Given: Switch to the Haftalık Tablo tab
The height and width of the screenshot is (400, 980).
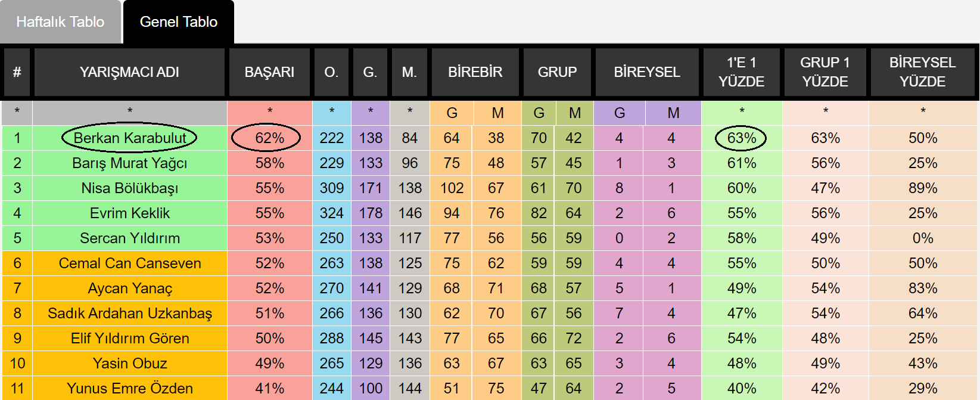Looking at the screenshot, I should 60,22.
